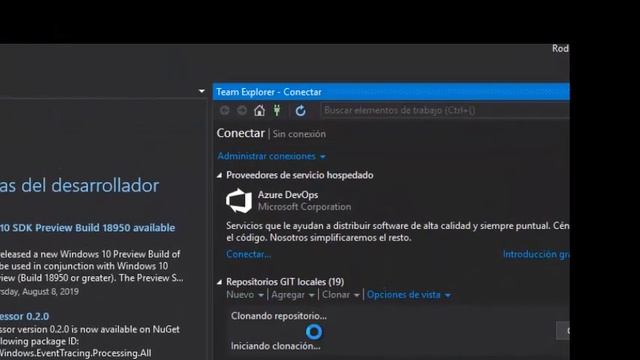The width and height of the screenshot is (640, 360).
Task: Collapse Proveedores de servicio hospedado section
Action: [x=219, y=175]
